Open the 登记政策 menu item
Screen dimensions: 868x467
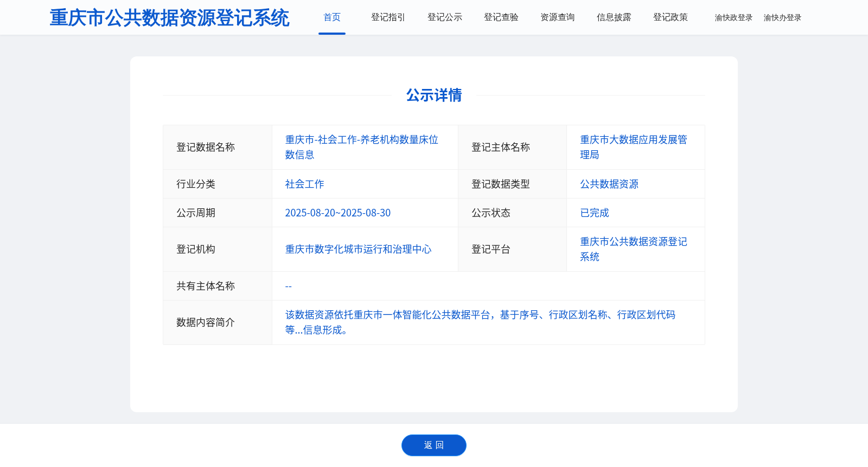tap(671, 17)
